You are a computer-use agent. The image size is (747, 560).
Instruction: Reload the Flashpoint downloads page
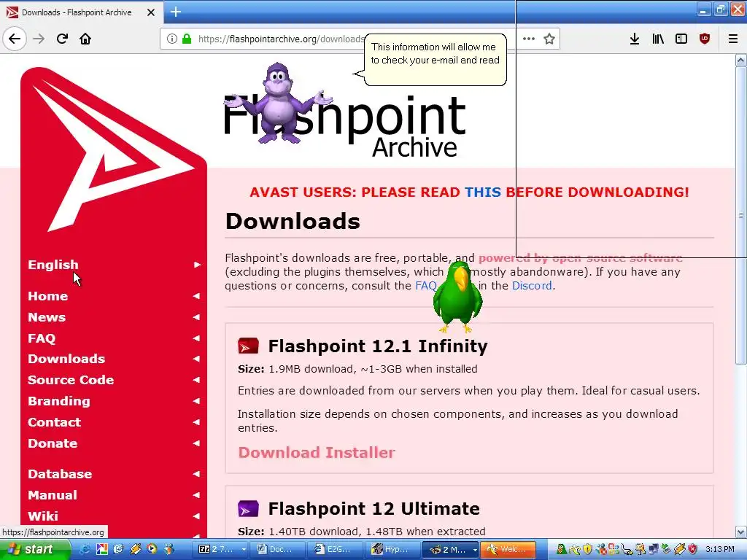click(62, 39)
